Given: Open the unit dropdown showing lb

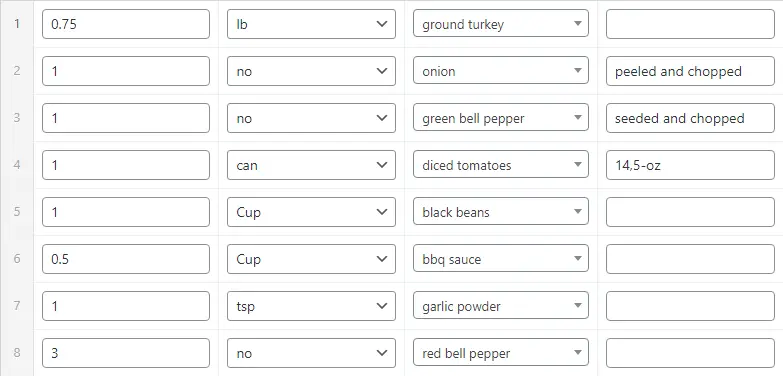Looking at the screenshot, I should point(311,24).
